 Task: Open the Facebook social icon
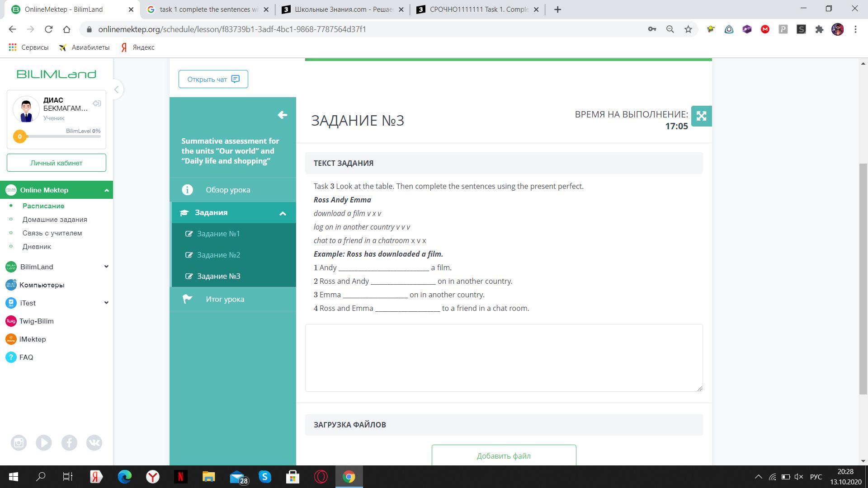[x=69, y=443]
